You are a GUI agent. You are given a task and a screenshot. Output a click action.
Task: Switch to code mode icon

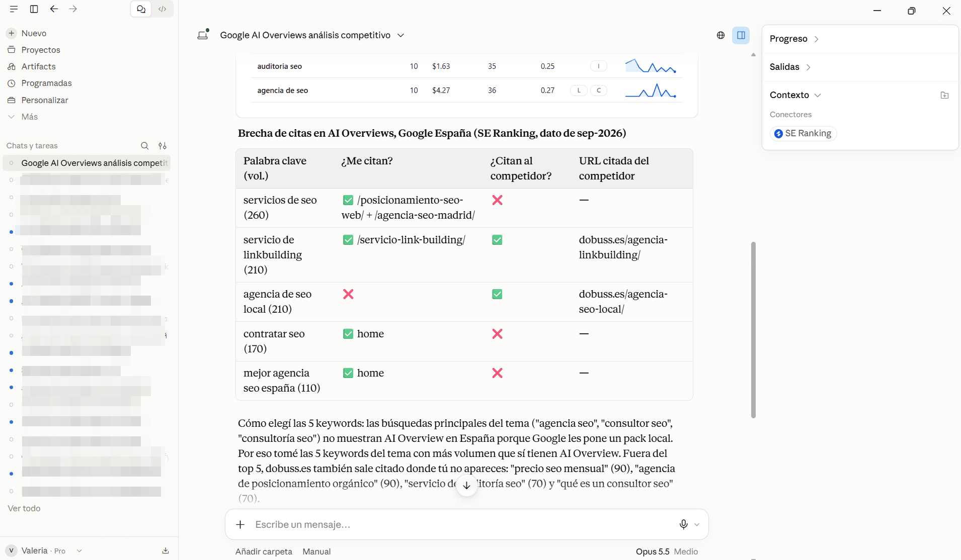163,9
